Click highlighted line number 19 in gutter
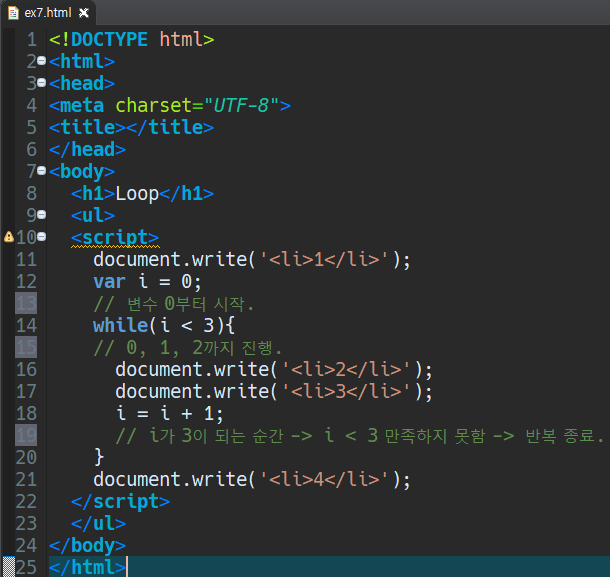 [26, 435]
